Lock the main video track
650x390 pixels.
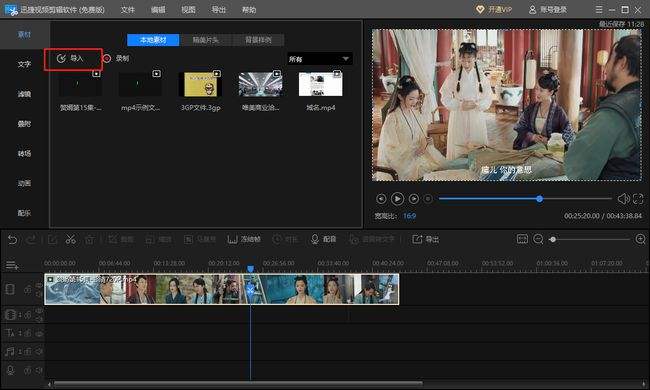point(27,290)
